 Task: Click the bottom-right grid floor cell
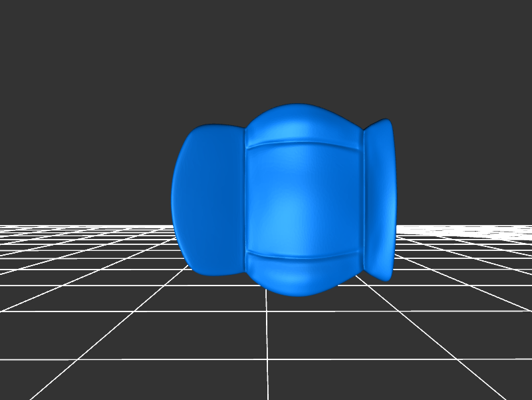point(492,379)
